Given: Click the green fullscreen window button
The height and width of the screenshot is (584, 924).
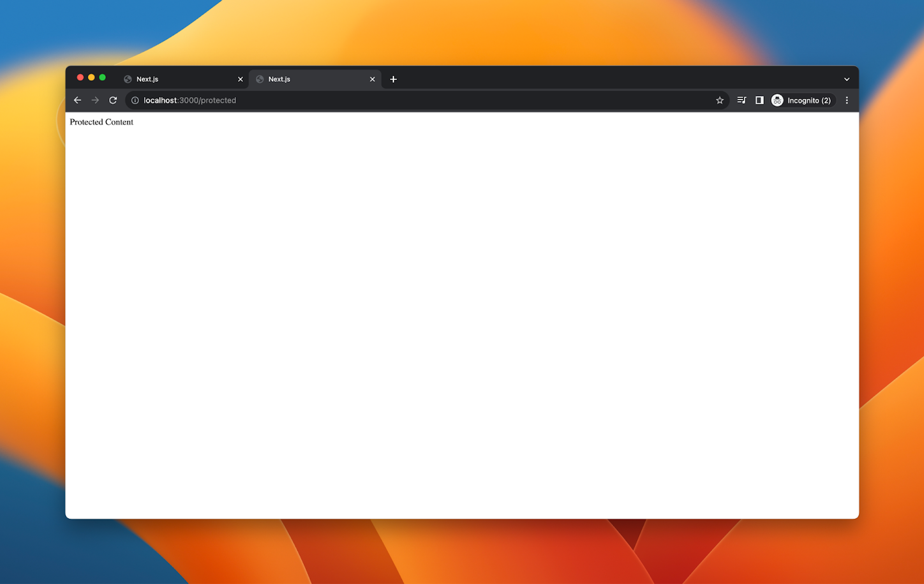Looking at the screenshot, I should (x=103, y=78).
